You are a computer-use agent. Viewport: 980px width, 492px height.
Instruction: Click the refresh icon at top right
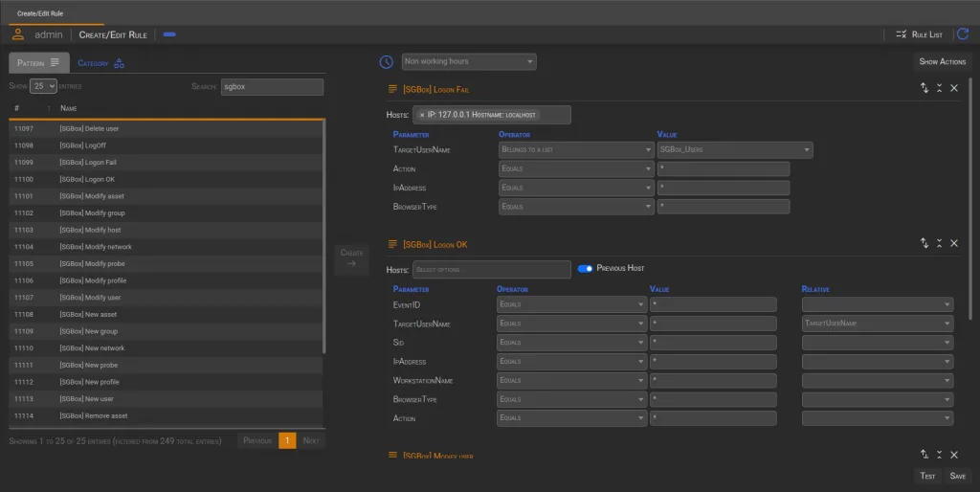pyautogui.click(x=963, y=34)
